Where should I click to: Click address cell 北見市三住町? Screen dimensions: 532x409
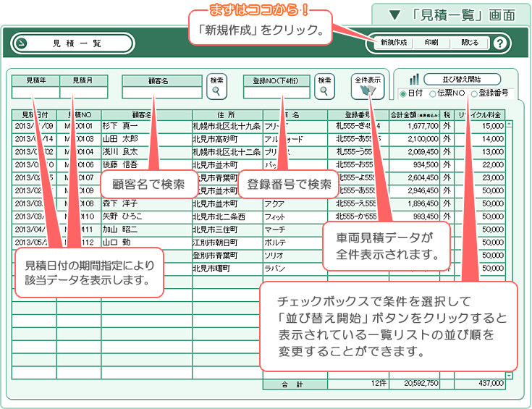(227, 229)
